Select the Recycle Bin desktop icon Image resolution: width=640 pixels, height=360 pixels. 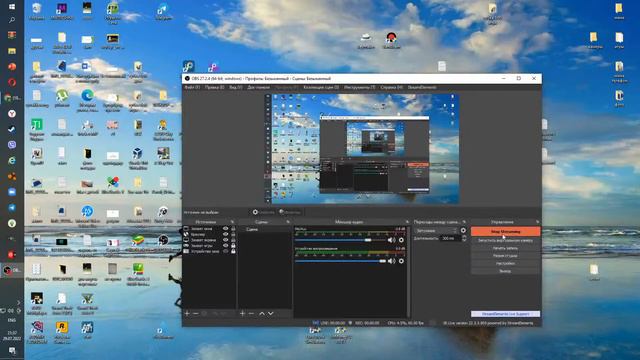(x=36, y=11)
